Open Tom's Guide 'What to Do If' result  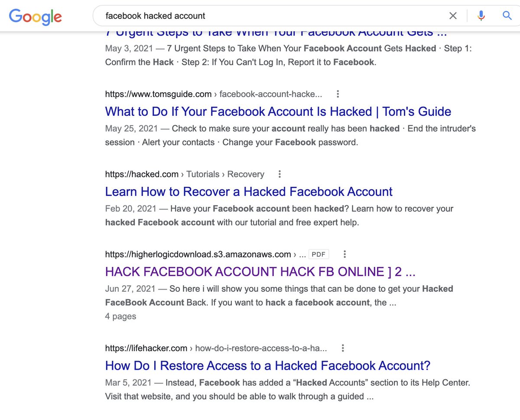click(x=278, y=111)
